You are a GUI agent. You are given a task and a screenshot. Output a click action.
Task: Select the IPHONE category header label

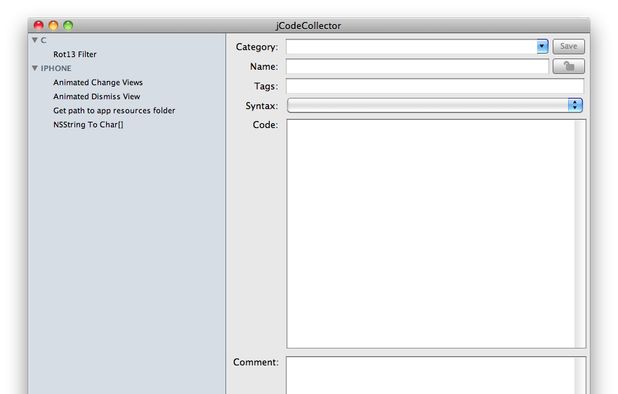click(x=56, y=69)
